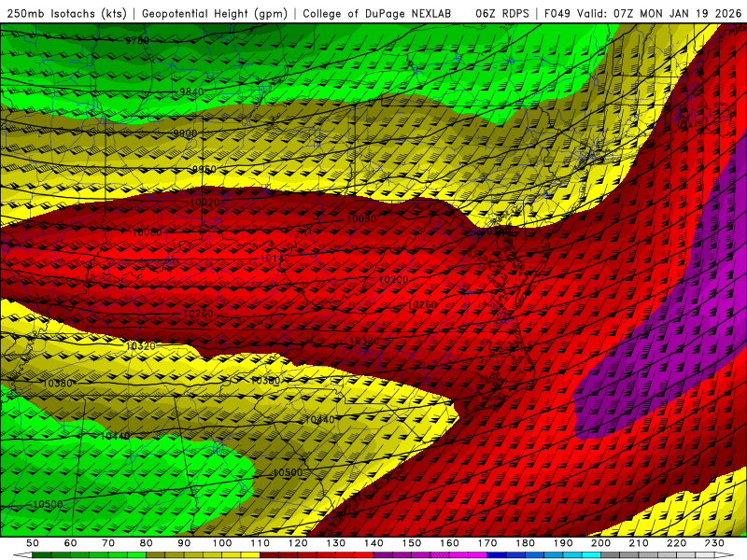Click the 100 value on the color scale
This screenshot has width=747, height=560.
pos(222,543)
